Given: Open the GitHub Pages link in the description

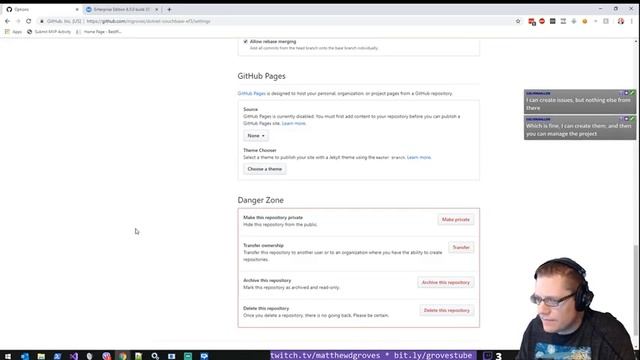Looking at the screenshot, I should (x=251, y=93).
